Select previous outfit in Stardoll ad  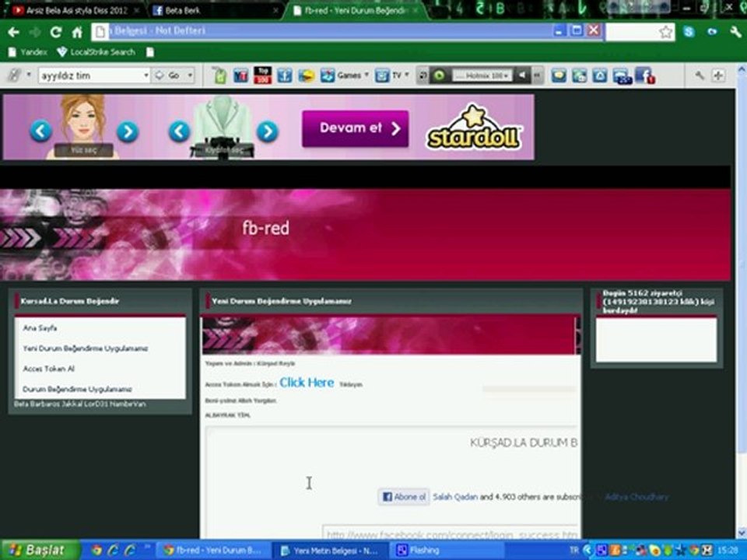pyautogui.click(x=179, y=131)
